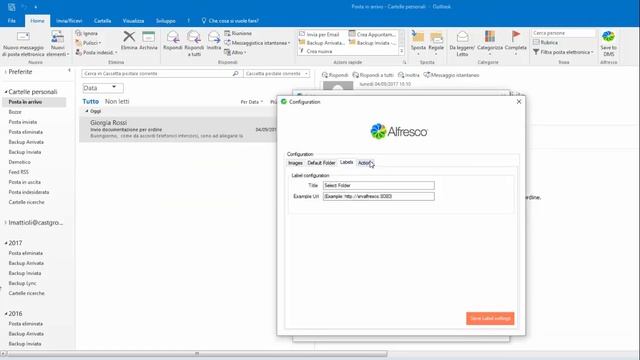The image size is (640, 360).
Task: Click the Example Url input field
Action: (379, 196)
